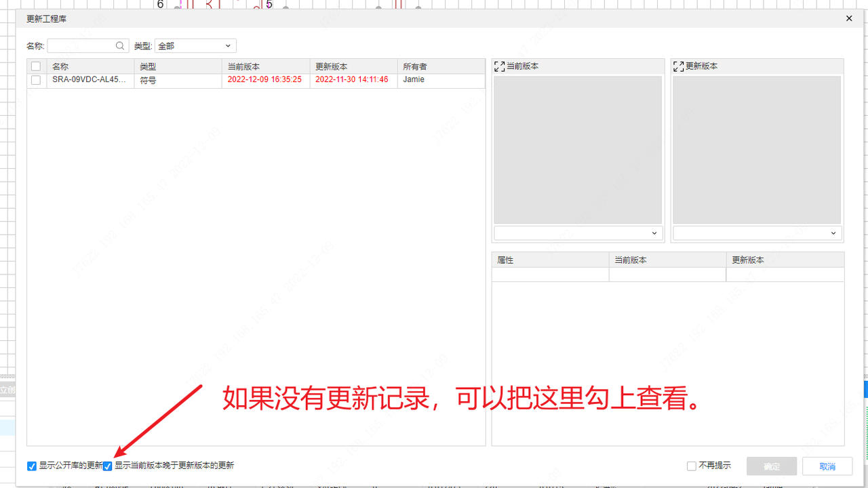
Task: Click the fullscreen icon beside 当前版本 preview
Action: pyautogui.click(x=500, y=66)
